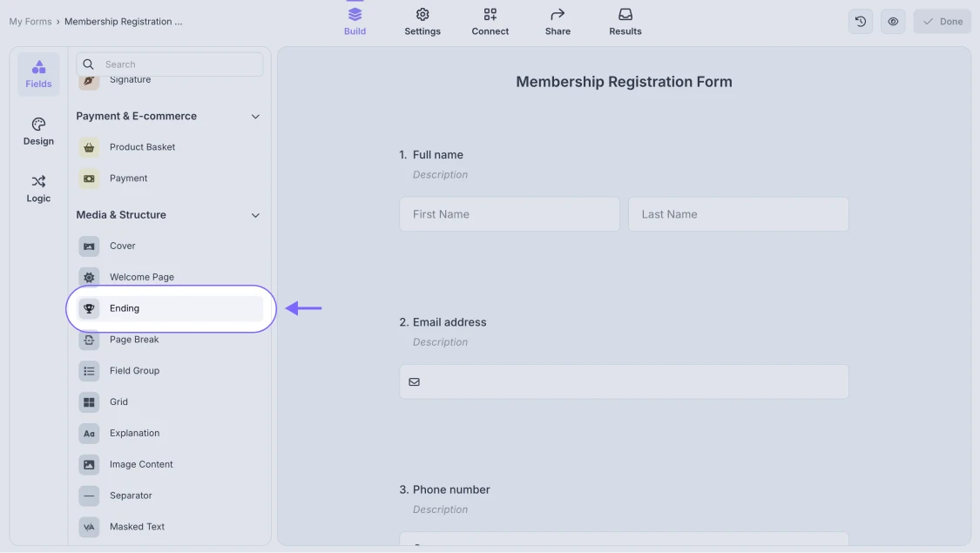Screen dimensions: 980x553
Task: Click the First Name input field
Action: point(510,214)
